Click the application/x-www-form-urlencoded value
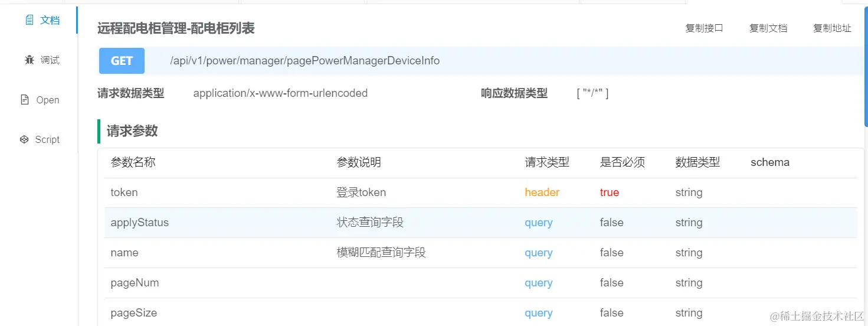This screenshot has height=326, width=868. pos(280,93)
